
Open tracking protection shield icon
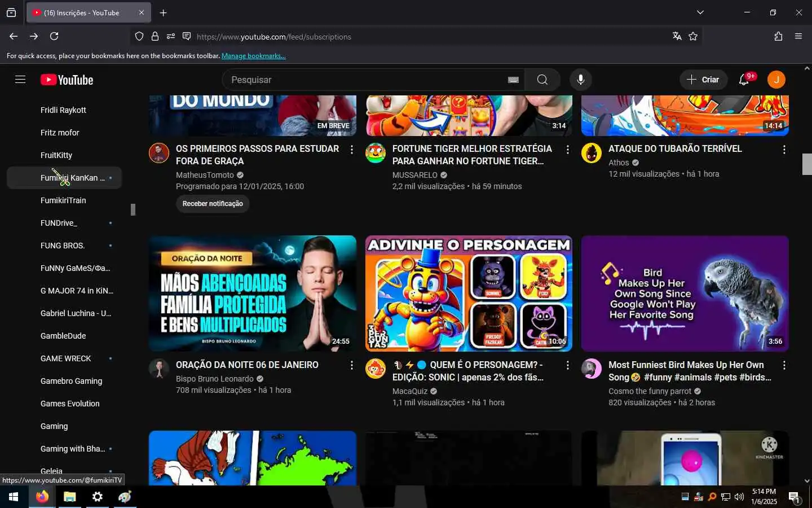pyautogui.click(x=139, y=36)
